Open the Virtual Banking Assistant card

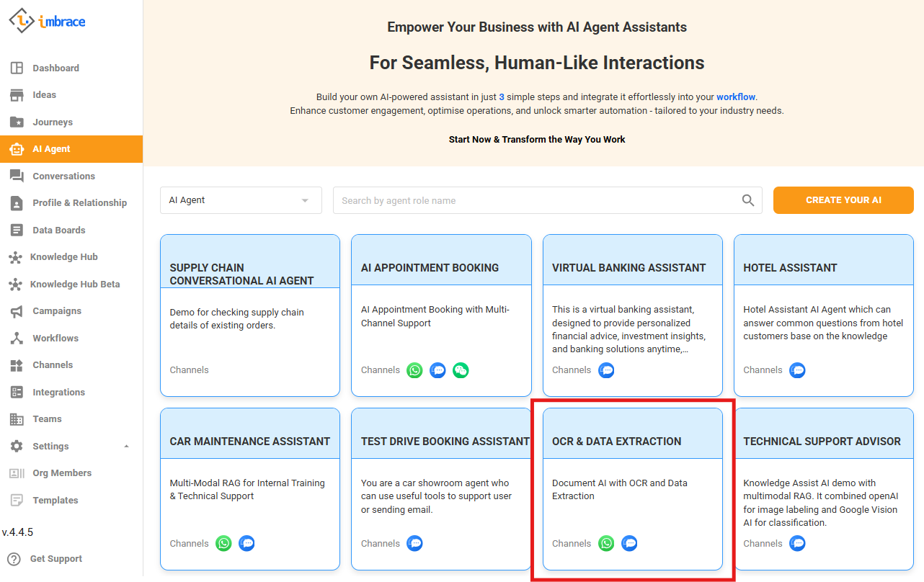(632, 315)
